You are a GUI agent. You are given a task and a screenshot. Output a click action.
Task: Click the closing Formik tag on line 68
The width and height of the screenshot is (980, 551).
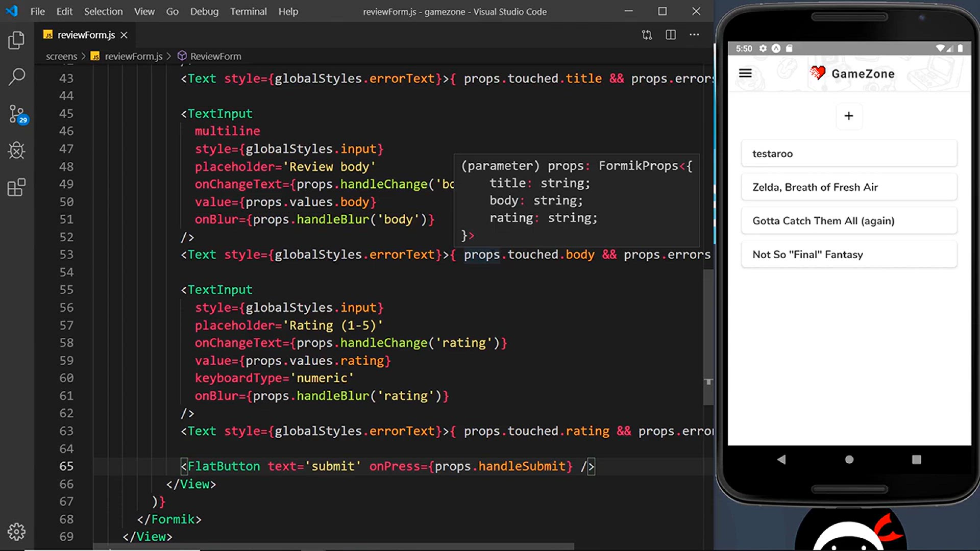click(x=169, y=519)
